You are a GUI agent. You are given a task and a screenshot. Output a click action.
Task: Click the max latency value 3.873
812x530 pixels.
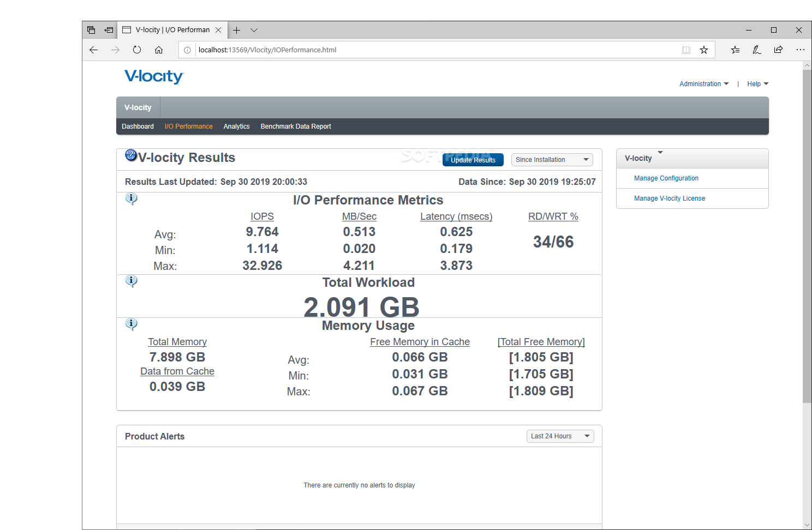(456, 266)
